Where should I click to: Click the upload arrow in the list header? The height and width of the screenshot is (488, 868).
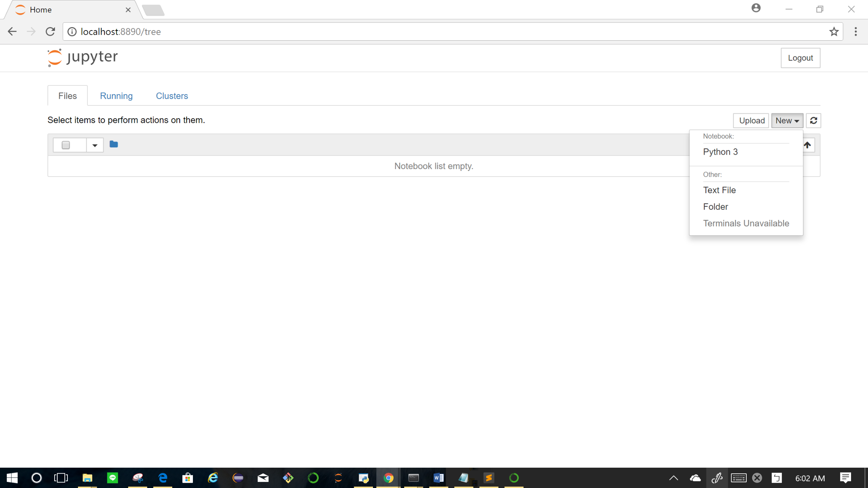point(807,145)
